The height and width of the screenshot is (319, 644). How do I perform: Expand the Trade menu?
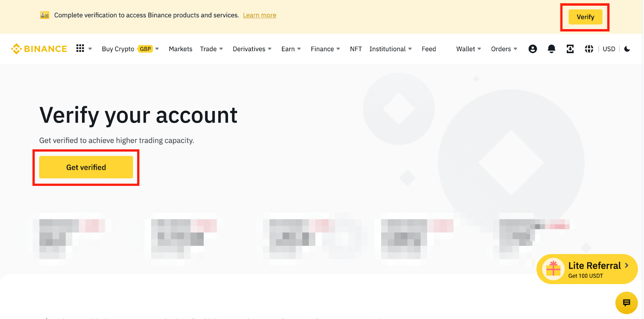pyautogui.click(x=211, y=49)
